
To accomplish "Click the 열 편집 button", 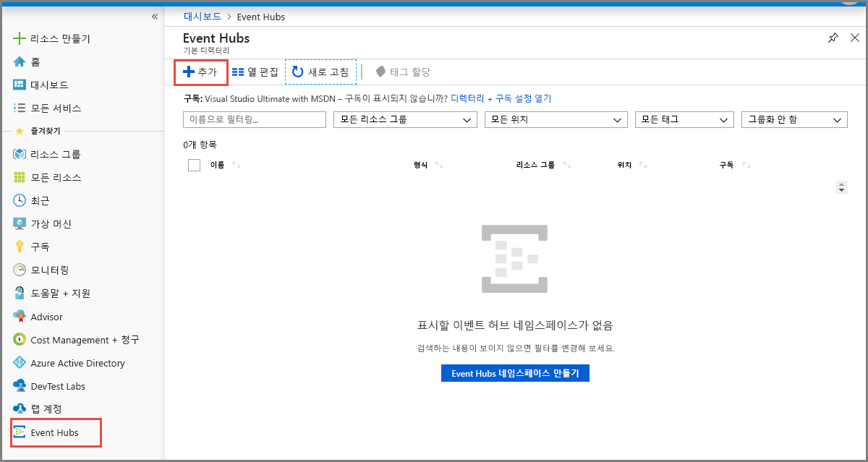I will (x=255, y=72).
